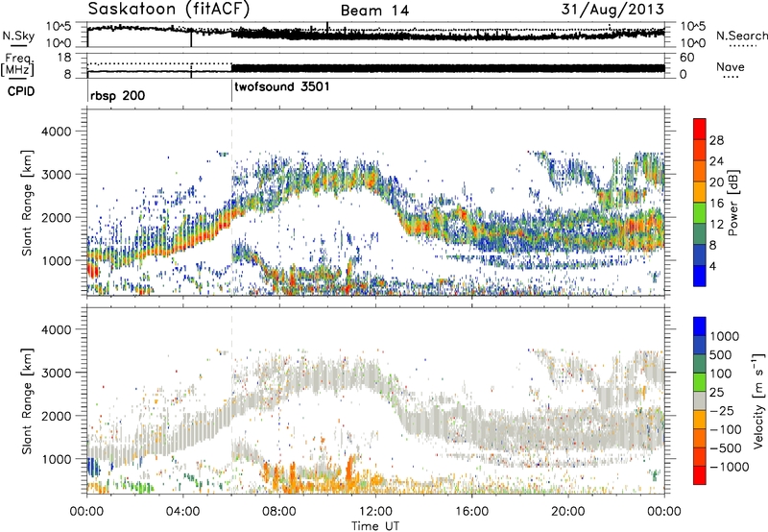
Task: Click "4000" tick on velocity panel axis
Action: pos(57,329)
